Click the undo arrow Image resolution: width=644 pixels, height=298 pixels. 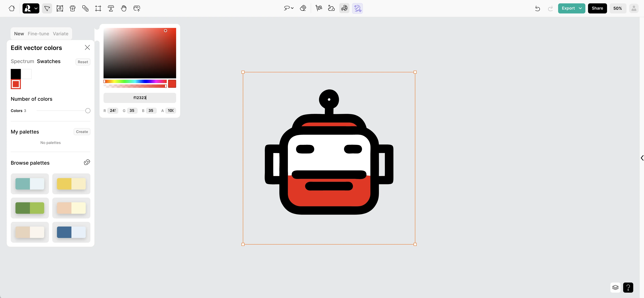(x=537, y=8)
